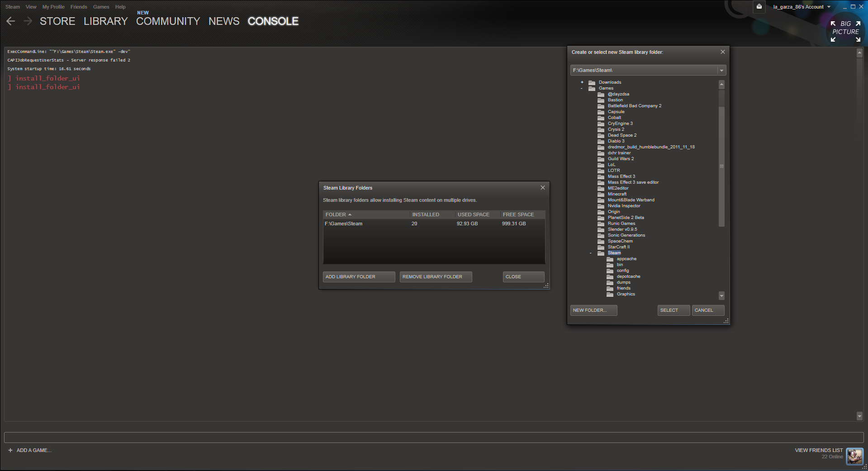Viewport: 868px width, 471px height.
Task: Sort by the FREE SPACE column
Action: 522,214
